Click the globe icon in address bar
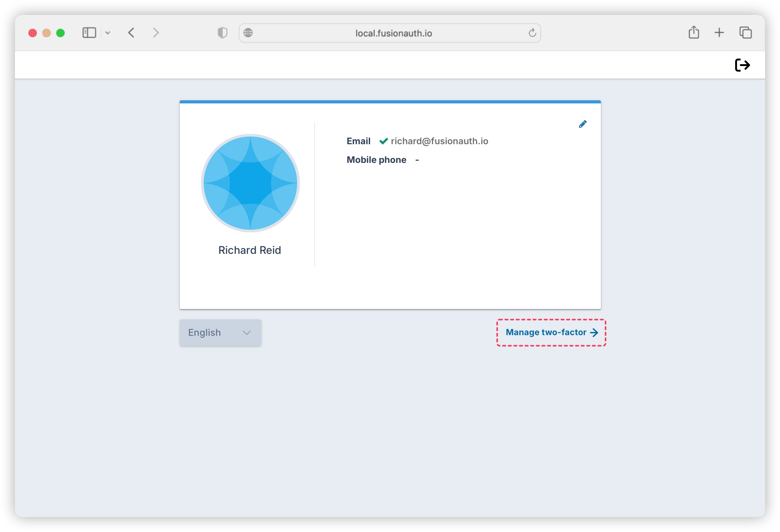Viewport: 780px width, 532px height. pyautogui.click(x=248, y=33)
